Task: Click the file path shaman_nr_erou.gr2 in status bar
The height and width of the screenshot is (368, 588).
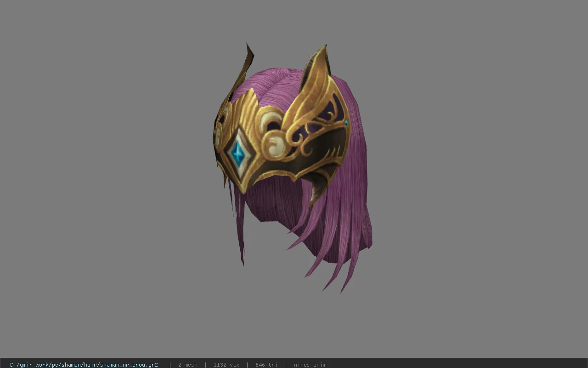Action: click(84, 365)
